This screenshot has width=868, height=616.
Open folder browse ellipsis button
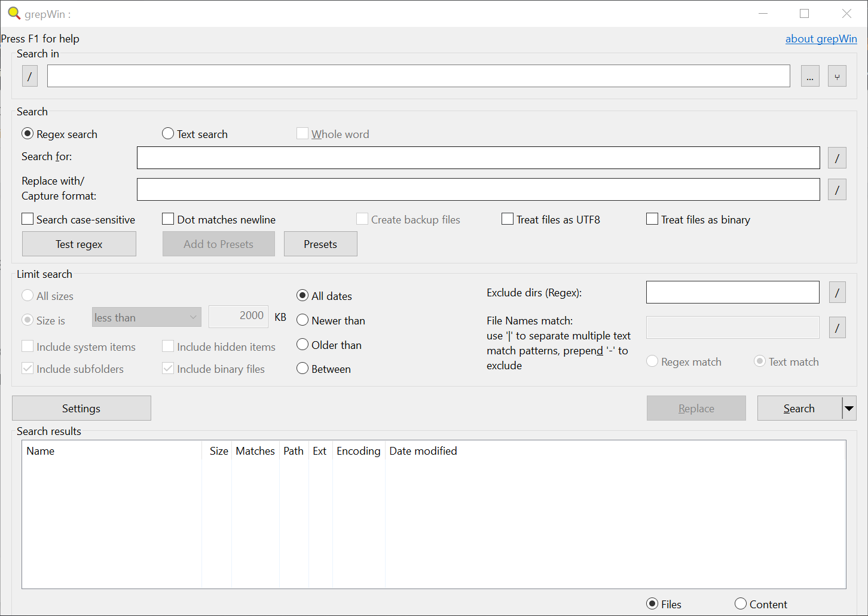tap(810, 76)
